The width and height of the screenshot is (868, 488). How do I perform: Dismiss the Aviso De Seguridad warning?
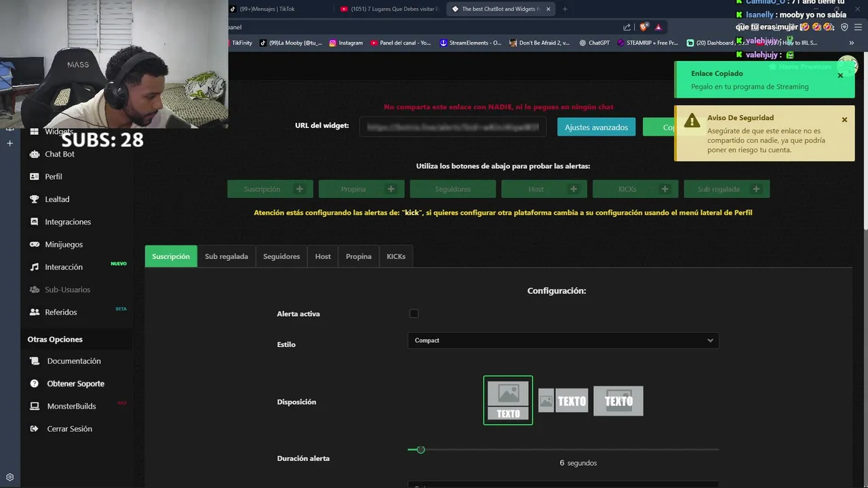click(x=844, y=119)
